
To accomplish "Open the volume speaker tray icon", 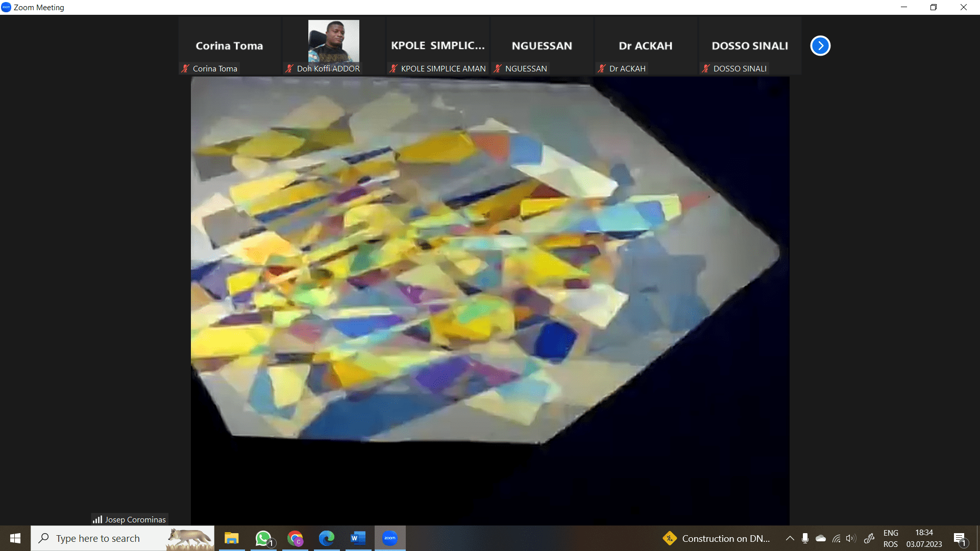I will (x=850, y=538).
